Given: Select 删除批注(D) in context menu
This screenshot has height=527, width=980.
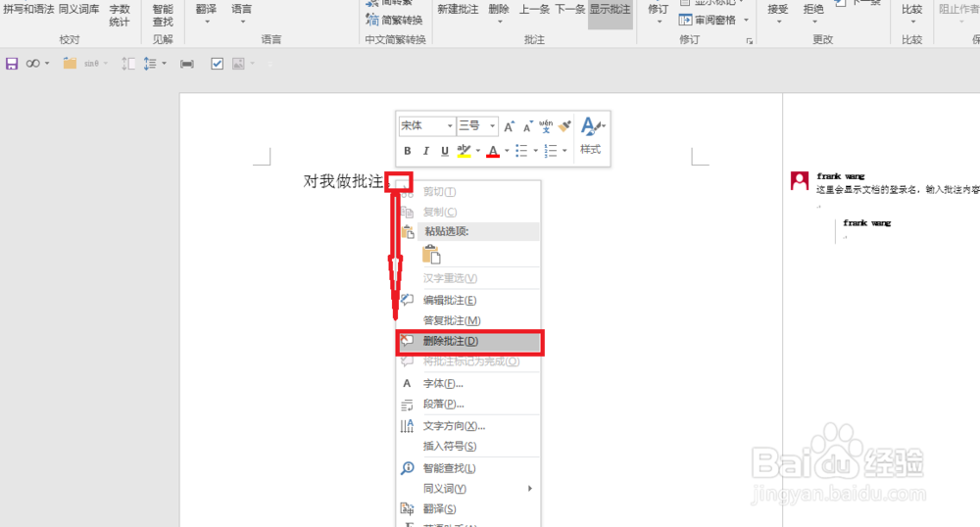Looking at the screenshot, I should (x=469, y=341).
